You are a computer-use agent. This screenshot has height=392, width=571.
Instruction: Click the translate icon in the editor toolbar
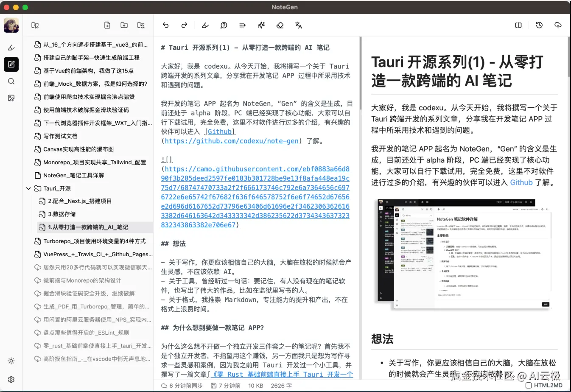point(299,25)
